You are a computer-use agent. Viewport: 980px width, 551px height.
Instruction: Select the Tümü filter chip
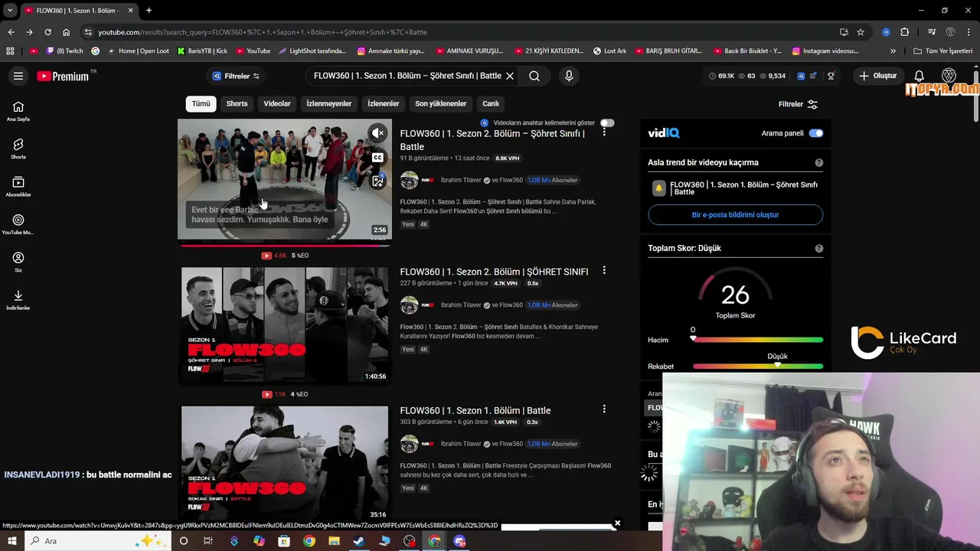(x=201, y=103)
